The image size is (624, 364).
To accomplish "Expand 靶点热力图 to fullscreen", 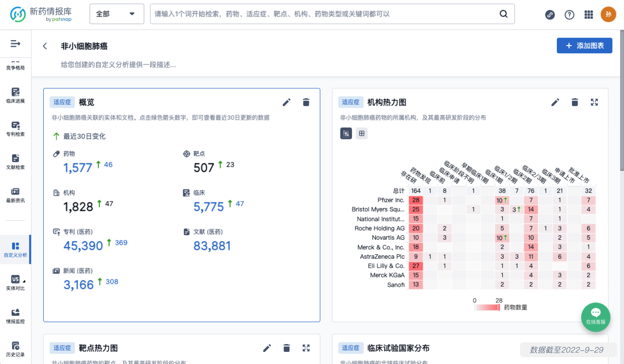I will tap(306, 348).
